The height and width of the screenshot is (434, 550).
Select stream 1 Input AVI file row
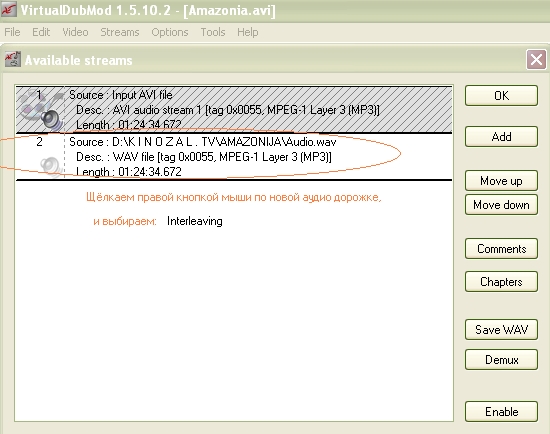tap(234, 109)
